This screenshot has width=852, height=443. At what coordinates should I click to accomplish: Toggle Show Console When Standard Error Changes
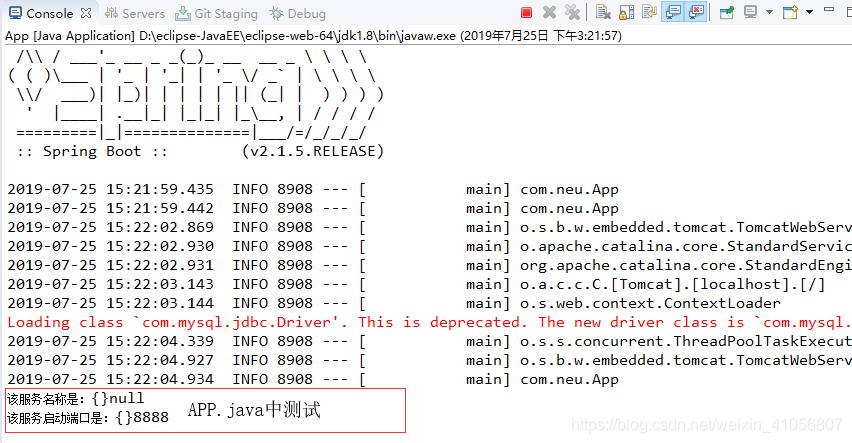pos(696,13)
